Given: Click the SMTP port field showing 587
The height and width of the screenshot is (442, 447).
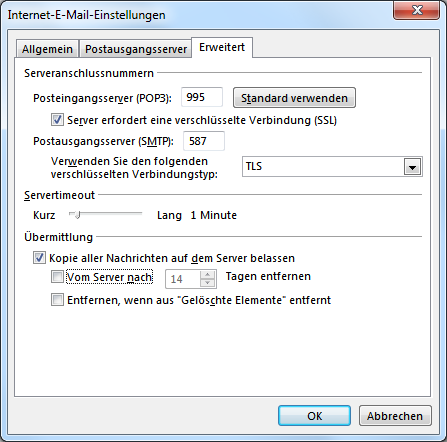Looking at the screenshot, I should point(204,141).
